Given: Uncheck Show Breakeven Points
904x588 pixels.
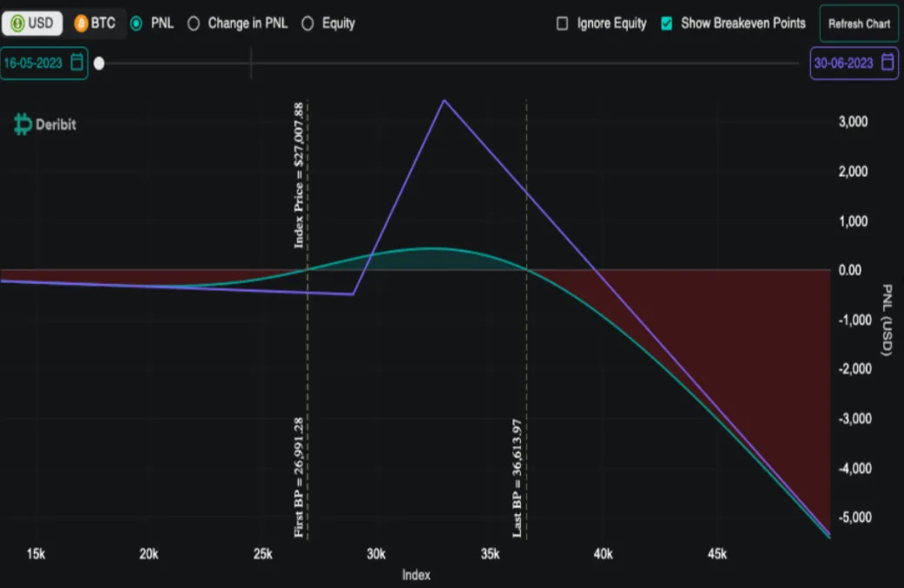Looking at the screenshot, I should (x=666, y=23).
